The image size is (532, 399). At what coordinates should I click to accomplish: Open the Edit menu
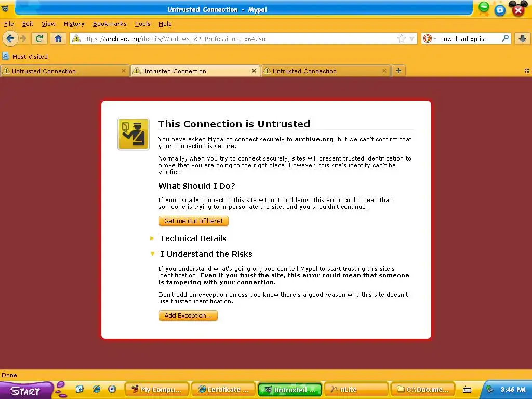click(x=28, y=24)
